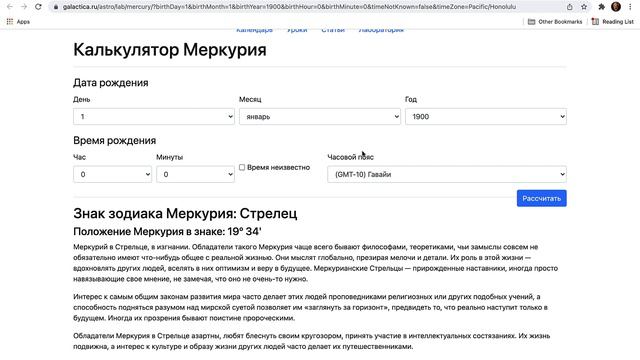Screen dimensions: 640x360
Task: Open the Extensions puzzle icon
Action: (601, 7)
